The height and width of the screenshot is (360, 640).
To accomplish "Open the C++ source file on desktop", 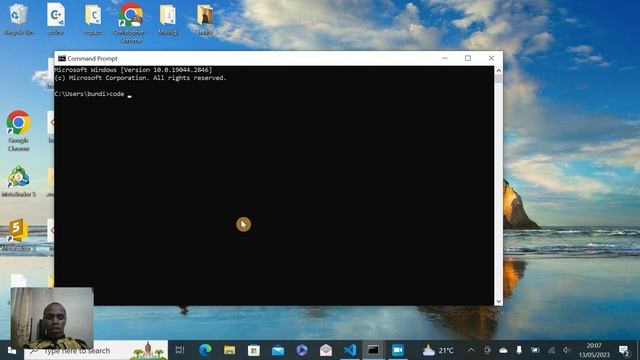I will tap(56, 19).
